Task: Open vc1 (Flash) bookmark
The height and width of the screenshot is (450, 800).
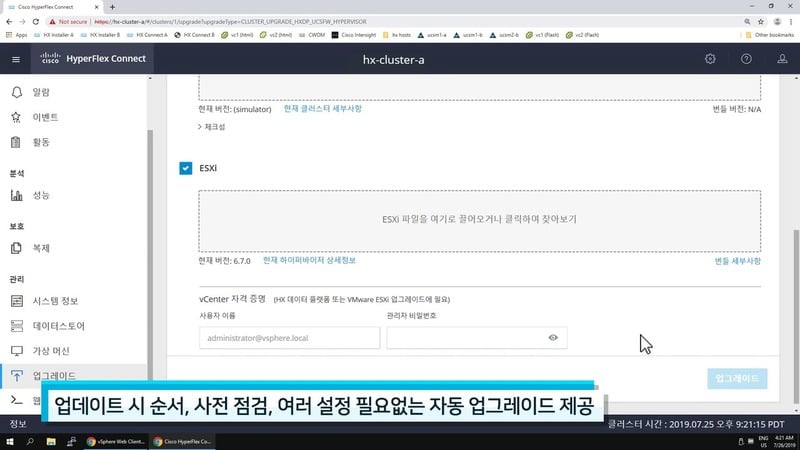Action: tap(542, 35)
